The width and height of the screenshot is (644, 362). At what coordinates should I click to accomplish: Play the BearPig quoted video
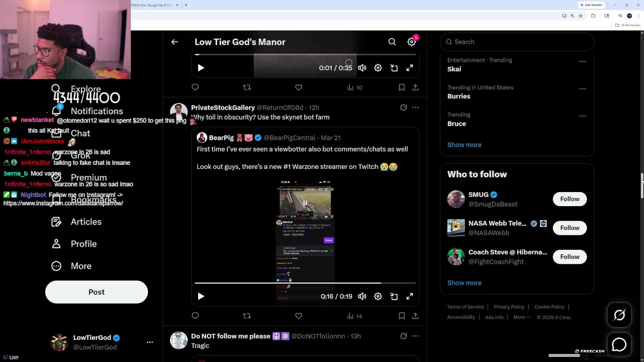(201, 297)
